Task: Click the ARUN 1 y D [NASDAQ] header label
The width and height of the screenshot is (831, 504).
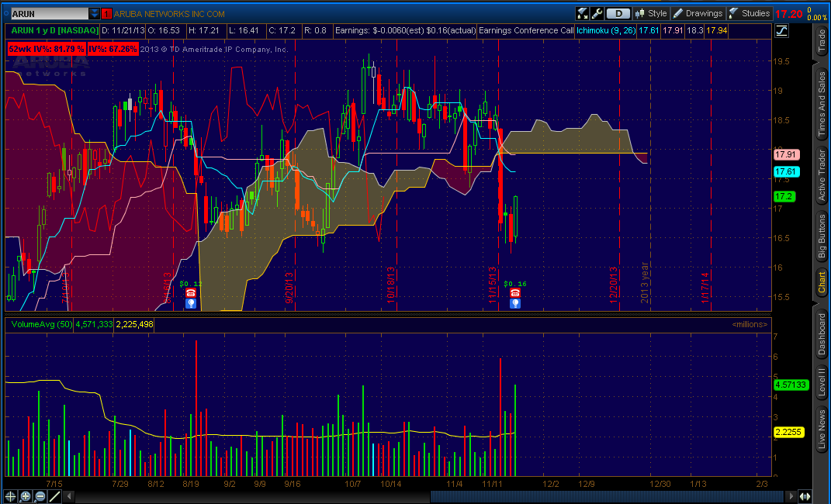Action: tap(54, 31)
